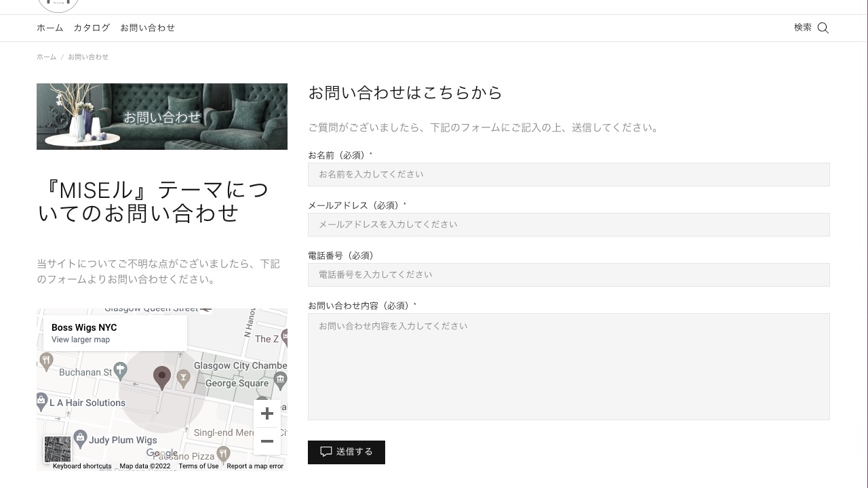
Task: Open Keyboard shortcuts on the map
Action: [82, 466]
